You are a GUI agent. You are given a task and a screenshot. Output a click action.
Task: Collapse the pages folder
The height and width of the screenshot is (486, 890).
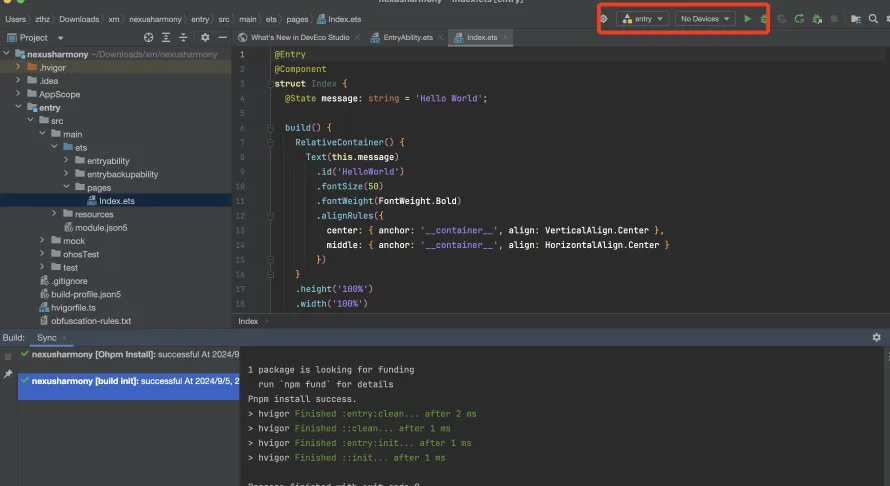(66, 187)
